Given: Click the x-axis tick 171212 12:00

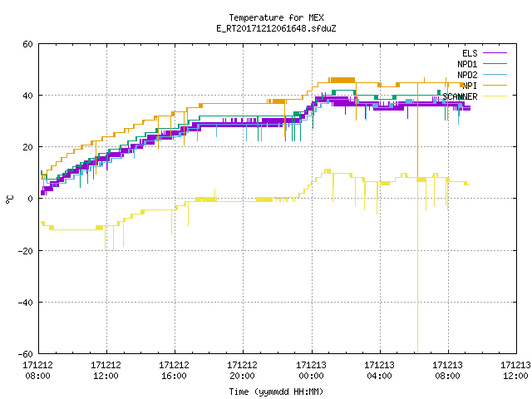Looking at the screenshot, I should pyautogui.click(x=106, y=371).
